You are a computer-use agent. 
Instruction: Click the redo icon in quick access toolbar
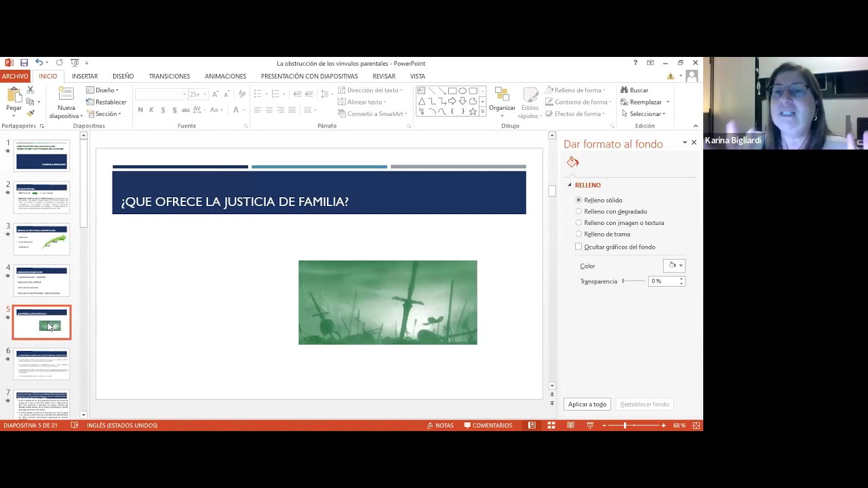(x=59, y=63)
